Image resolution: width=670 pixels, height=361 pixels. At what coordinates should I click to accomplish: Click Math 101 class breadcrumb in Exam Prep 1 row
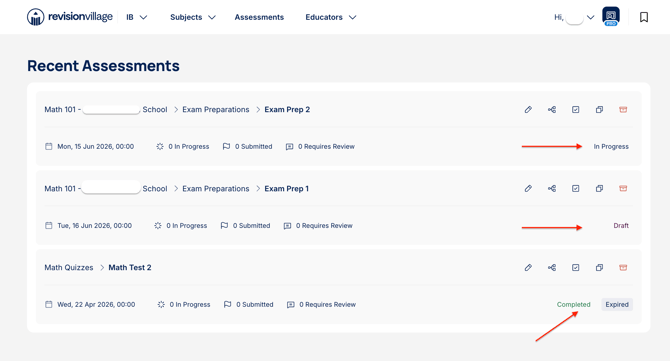click(106, 188)
